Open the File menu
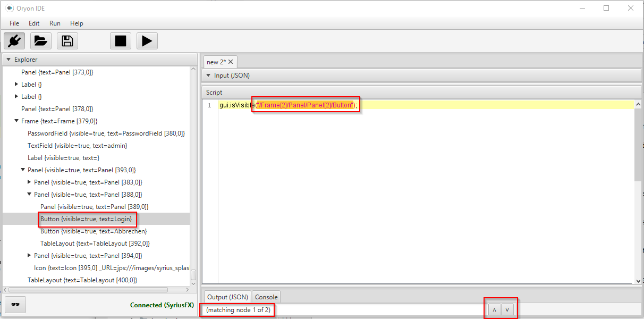The width and height of the screenshot is (644, 319). pyautogui.click(x=14, y=23)
